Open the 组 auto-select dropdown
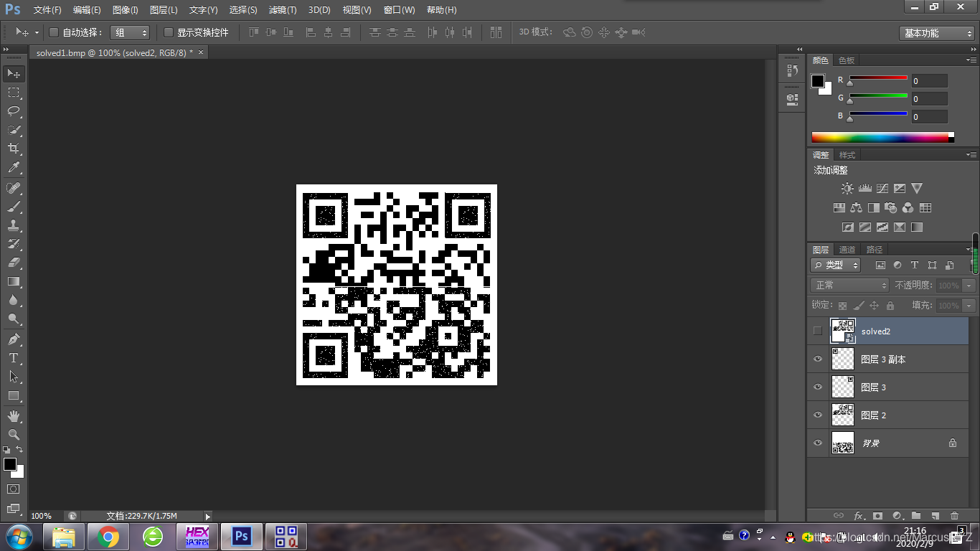 (130, 32)
